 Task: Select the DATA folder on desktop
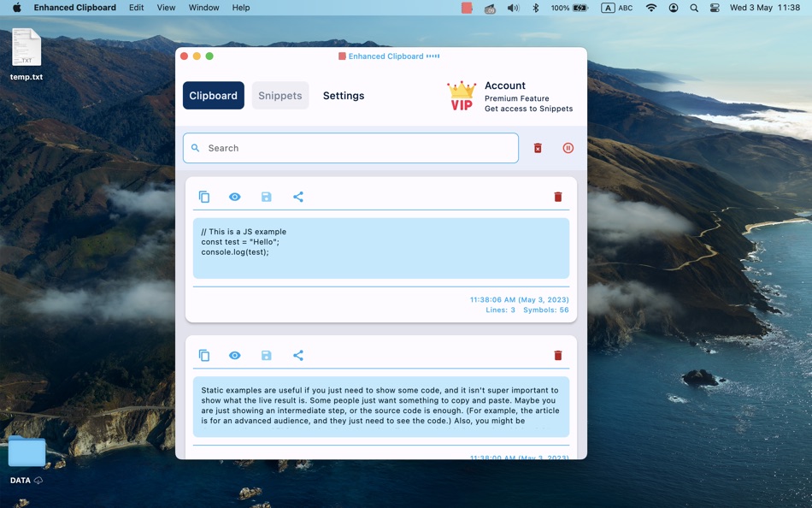pyautogui.click(x=26, y=460)
